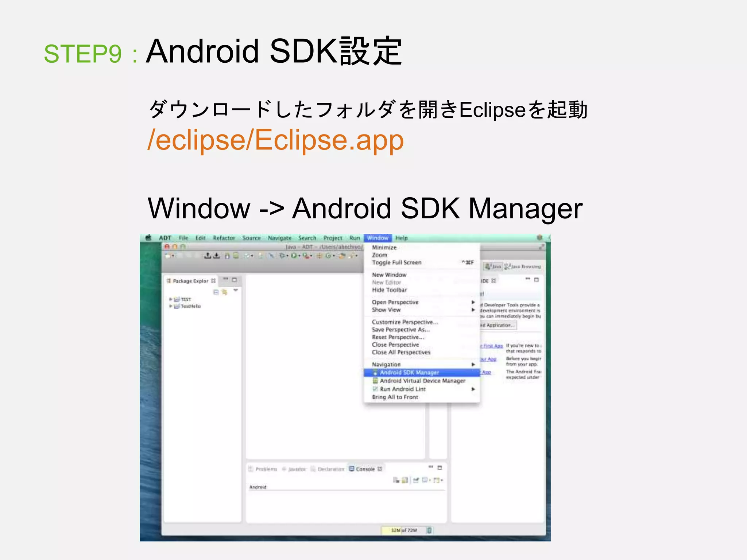Viewport: 747px width, 560px height.
Task: Select Close All Perspectives entry
Action: click(x=422, y=352)
